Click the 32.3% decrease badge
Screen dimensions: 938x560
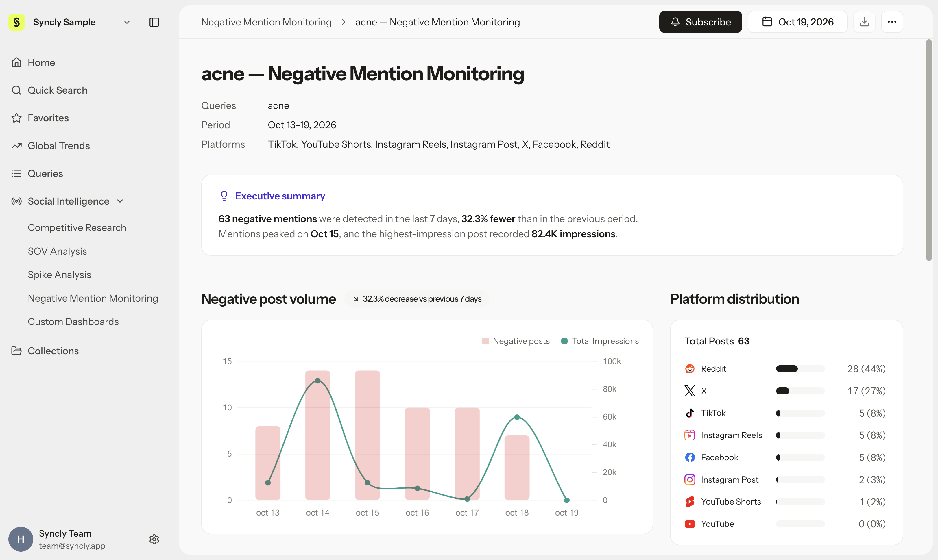(417, 299)
